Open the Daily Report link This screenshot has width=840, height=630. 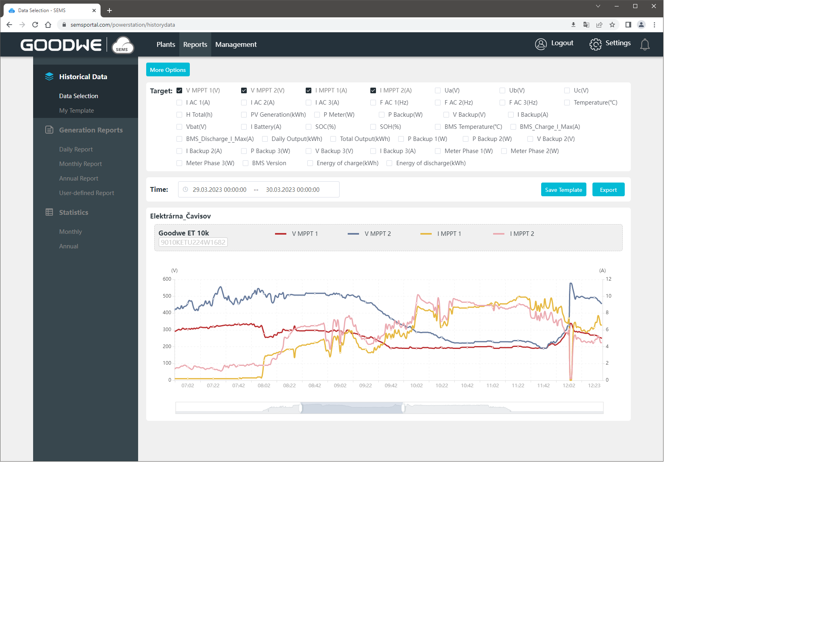point(76,149)
